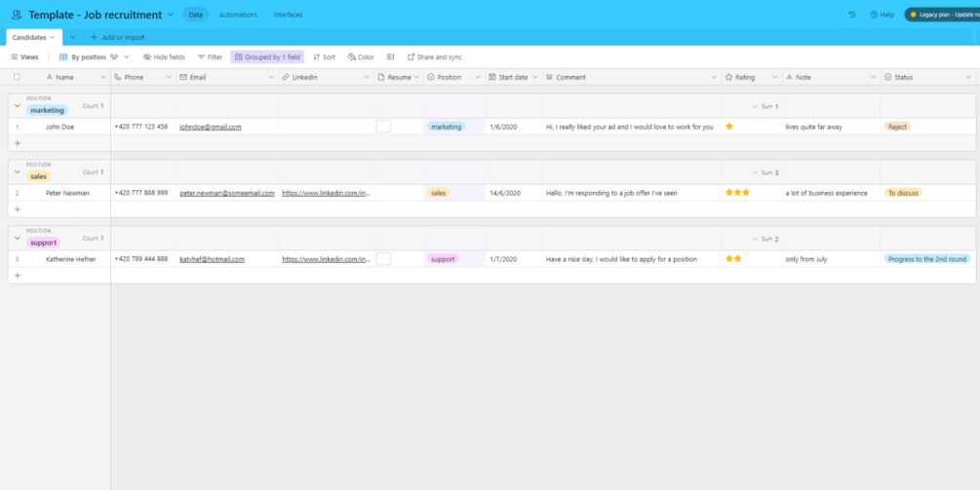Screen dimensions: 980x490
Task: Click the row height icon
Action: point(391,57)
